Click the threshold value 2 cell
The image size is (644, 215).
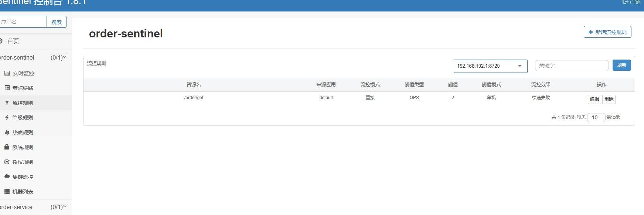453,98
